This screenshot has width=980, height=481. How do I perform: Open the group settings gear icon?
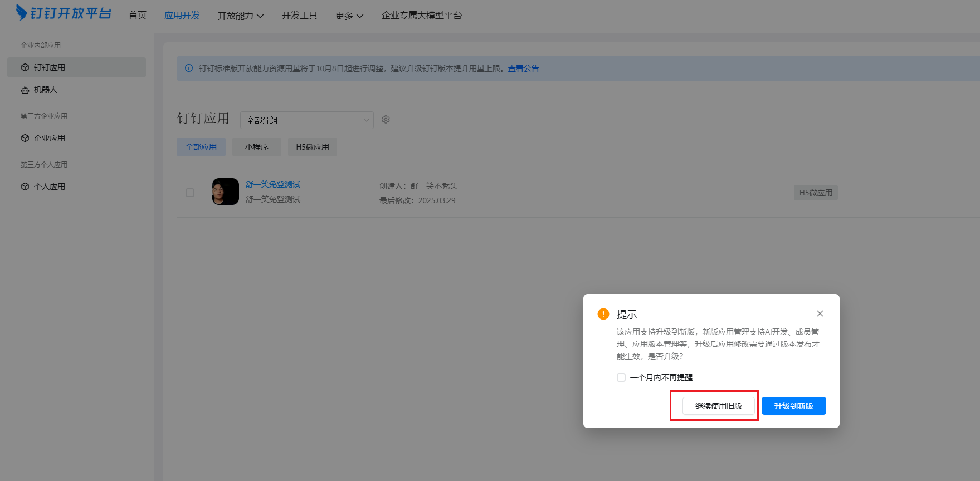(386, 120)
